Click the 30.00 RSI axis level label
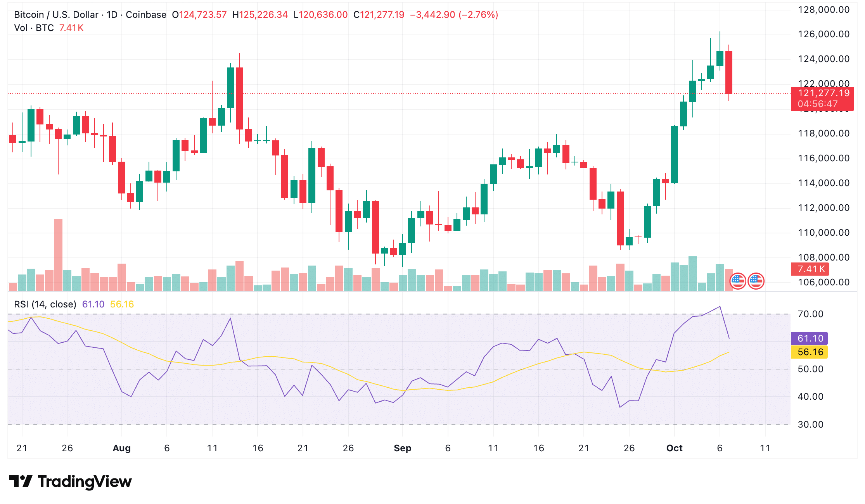This screenshot has width=865, height=504. coord(810,425)
